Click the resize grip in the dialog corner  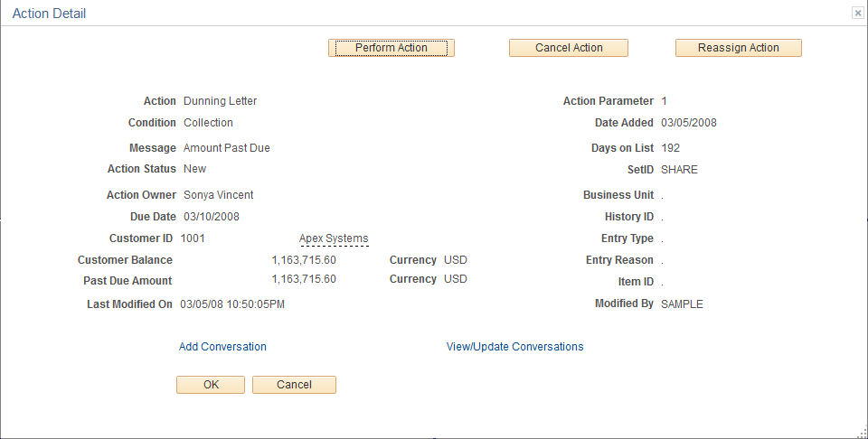click(861, 433)
